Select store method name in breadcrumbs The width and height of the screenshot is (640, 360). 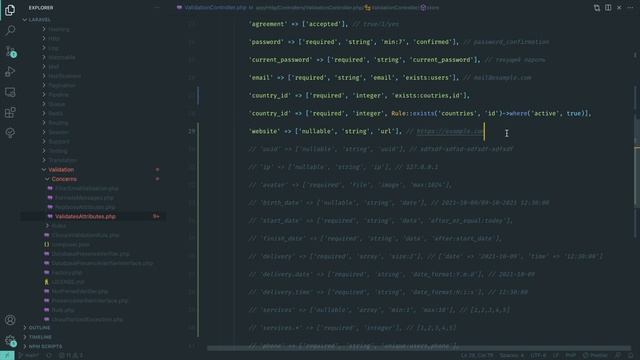[433, 8]
